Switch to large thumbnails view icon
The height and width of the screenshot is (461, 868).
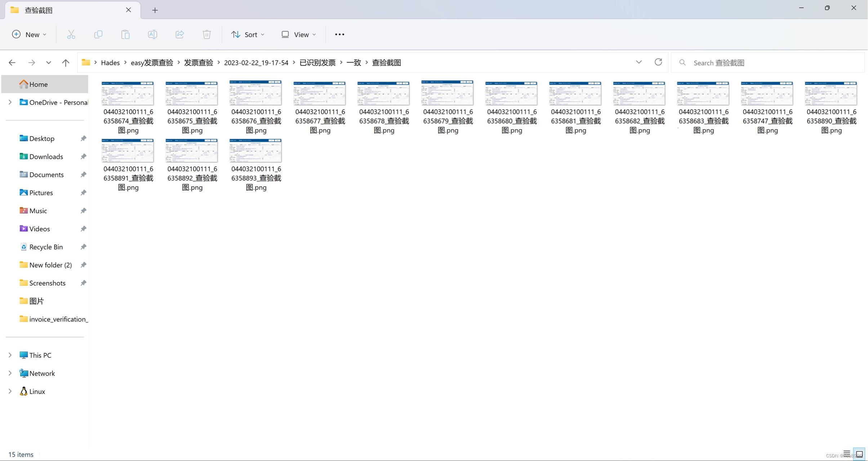(x=859, y=454)
